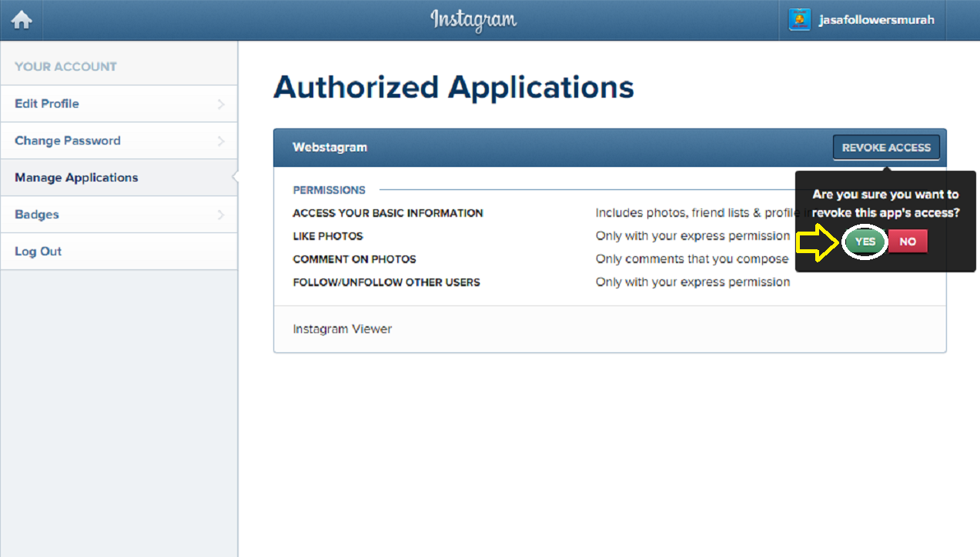Screen dimensions: 980x557
Task: Expand the Edit Profile chevron
Action: [221, 104]
